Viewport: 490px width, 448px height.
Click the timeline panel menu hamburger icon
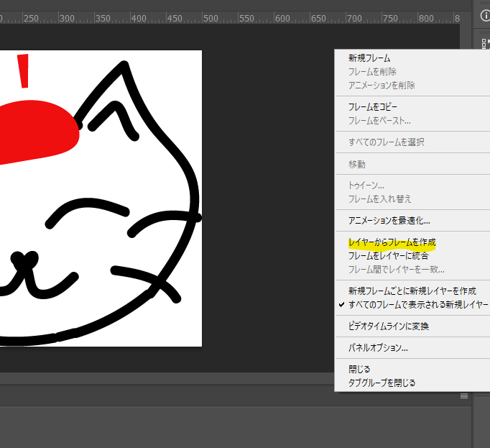[x=464, y=396]
